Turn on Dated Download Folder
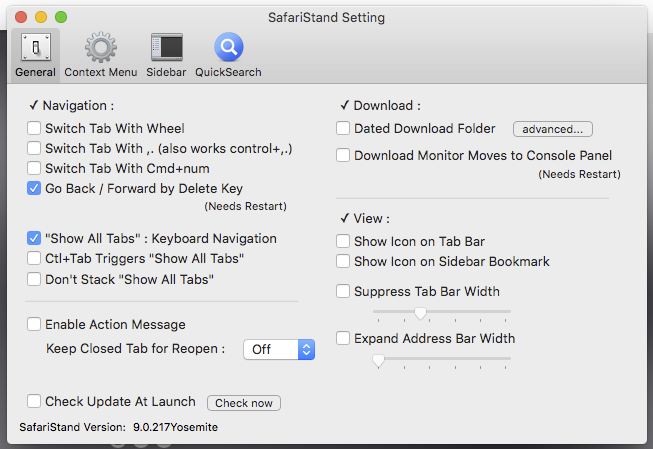This screenshot has height=449, width=653. click(343, 129)
